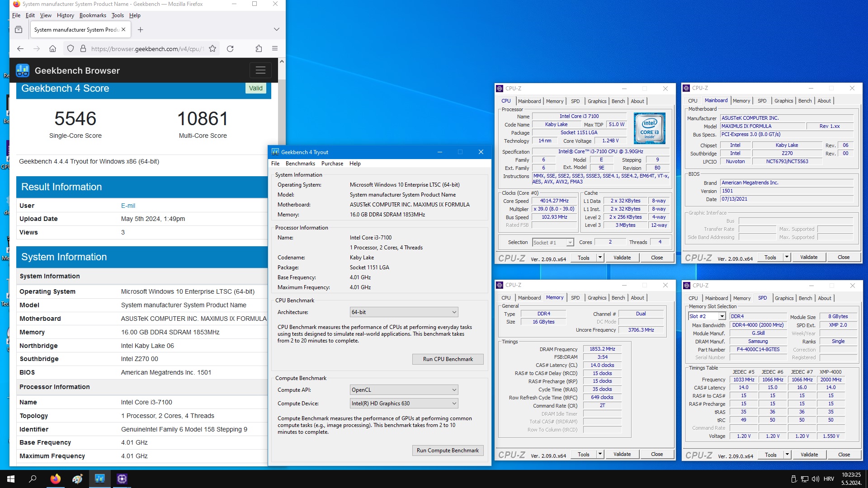This screenshot has height=488, width=868.
Task: Click the paint program icon in taskbar
Action: click(x=78, y=479)
